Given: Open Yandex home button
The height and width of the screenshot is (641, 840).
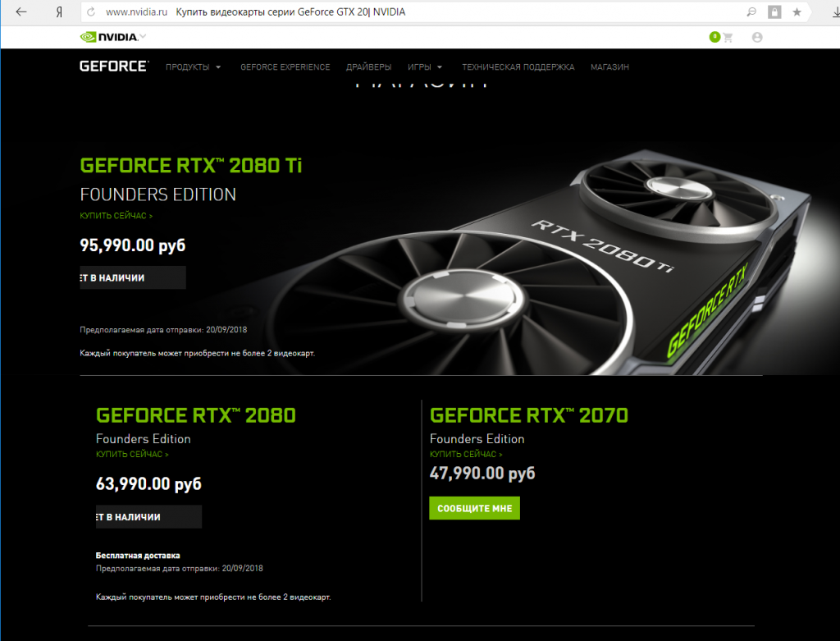Looking at the screenshot, I should click(59, 11).
